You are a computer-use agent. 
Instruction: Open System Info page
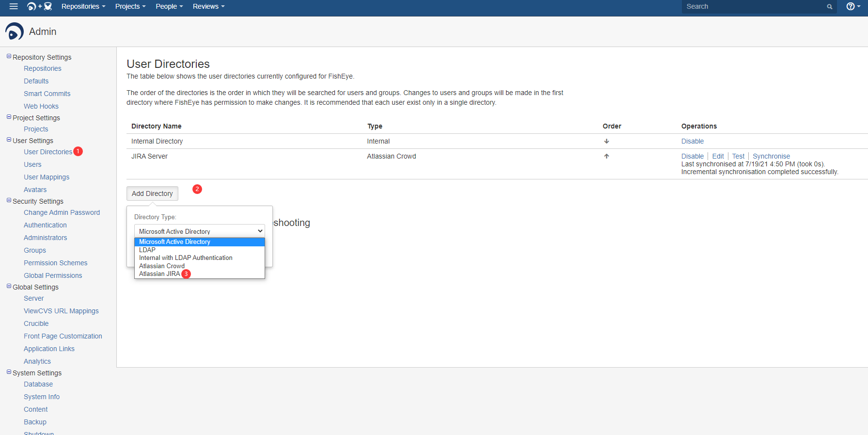point(42,397)
